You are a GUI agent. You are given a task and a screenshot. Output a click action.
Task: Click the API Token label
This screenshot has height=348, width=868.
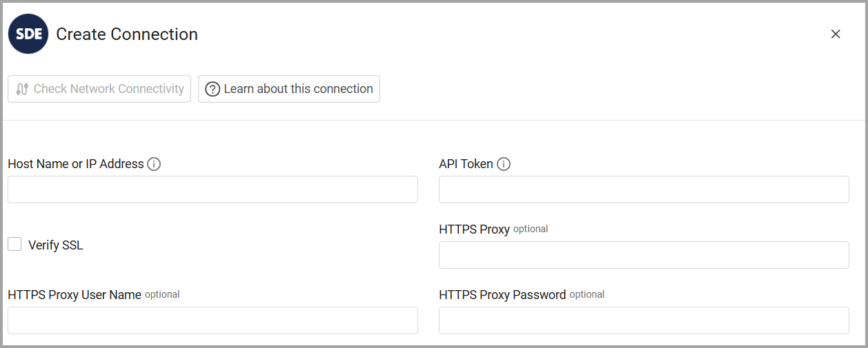(x=466, y=164)
